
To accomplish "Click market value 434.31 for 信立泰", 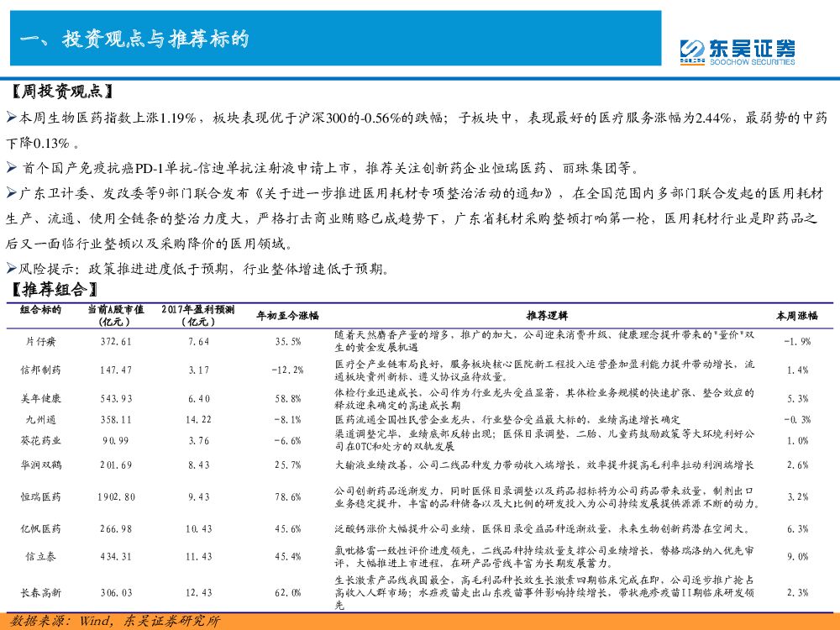I will click(116, 557).
